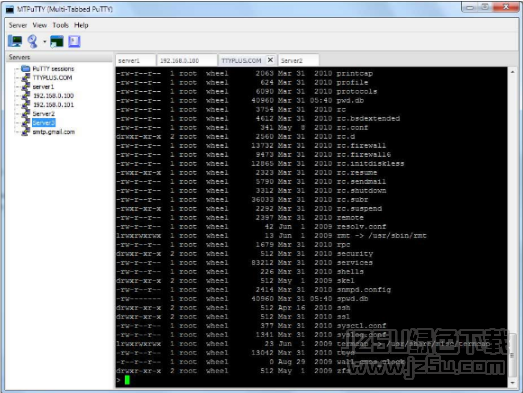Screen dimensions: 523x393
Task: Click rc.bsdextended filename in terminal
Action: coord(368,118)
